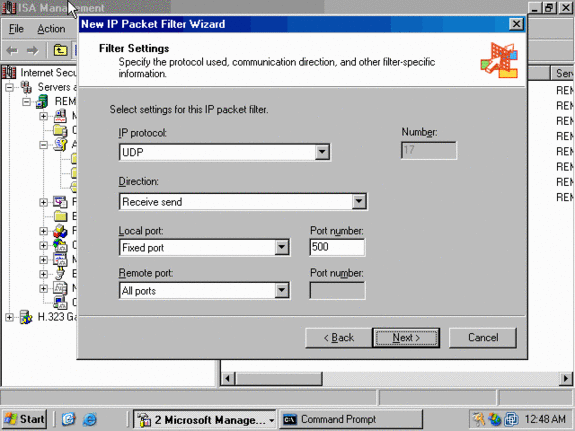Select the Access Policy key icon

(60, 145)
